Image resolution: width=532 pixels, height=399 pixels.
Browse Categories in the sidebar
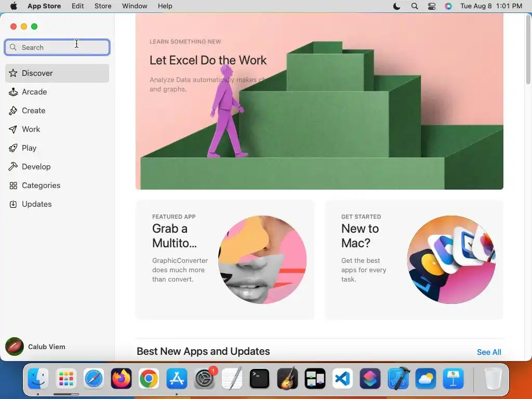pos(57,185)
